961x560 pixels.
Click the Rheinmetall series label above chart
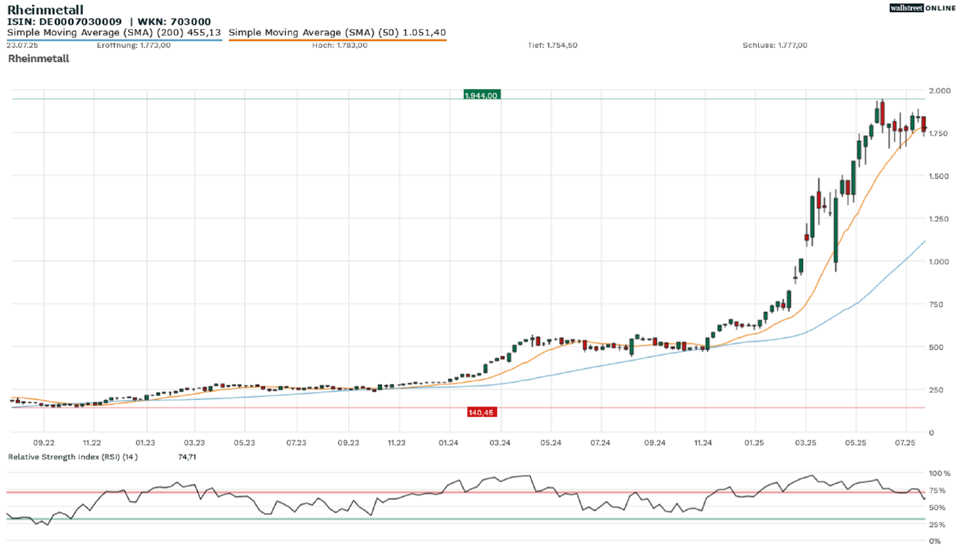pos(39,59)
